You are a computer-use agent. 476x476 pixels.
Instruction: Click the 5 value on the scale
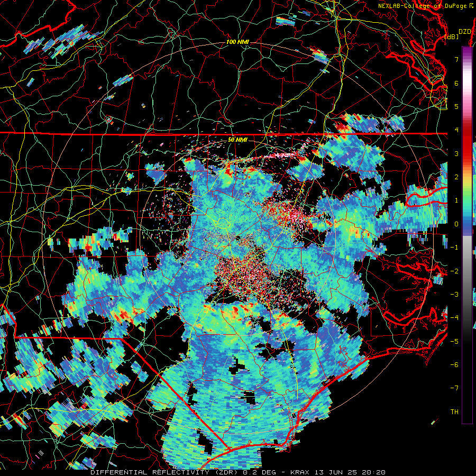point(456,106)
